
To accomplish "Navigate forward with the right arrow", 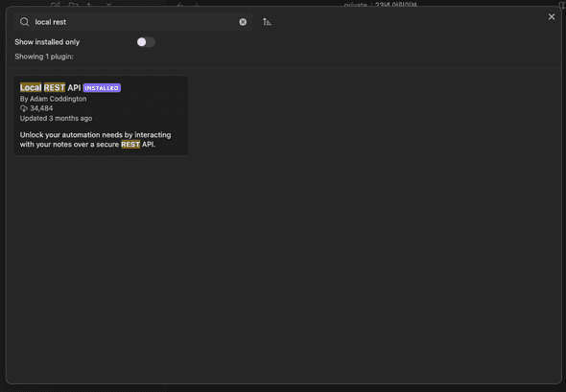I will click(x=196, y=5).
